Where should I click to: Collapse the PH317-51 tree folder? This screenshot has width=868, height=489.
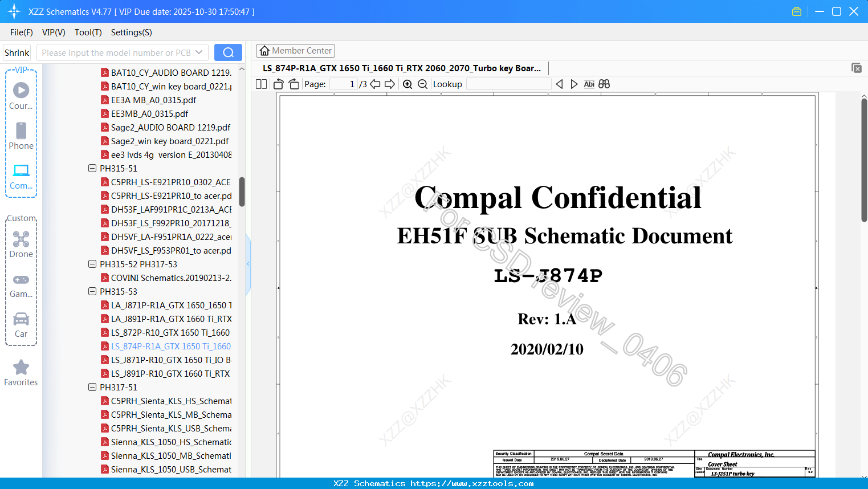92,388
